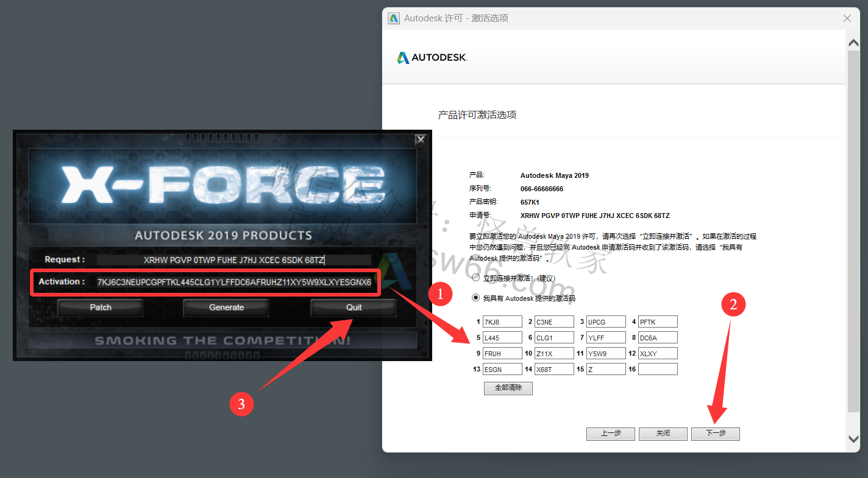Click activation code box 1 with 7KJ6

pos(502,322)
